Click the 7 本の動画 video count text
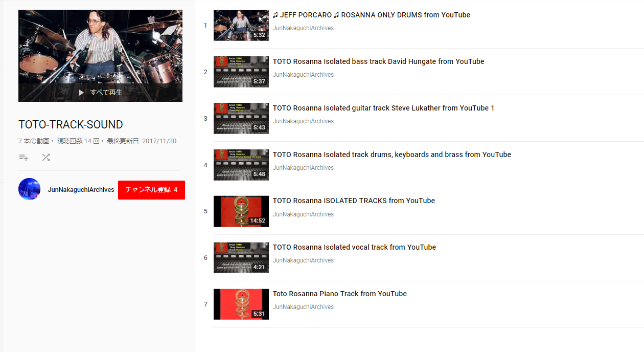The height and width of the screenshot is (352, 644). point(34,141)
